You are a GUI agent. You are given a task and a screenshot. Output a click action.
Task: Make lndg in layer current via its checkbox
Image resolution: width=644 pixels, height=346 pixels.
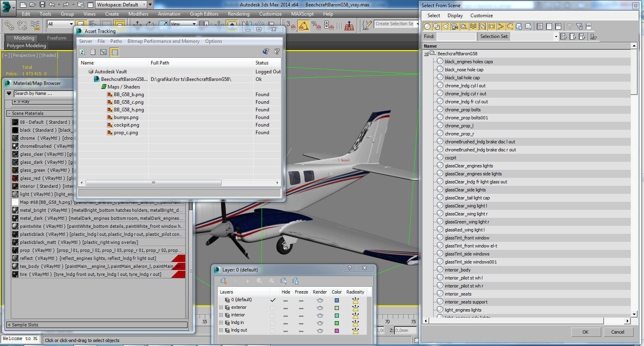pyautogui.click(x=272, y=323)
